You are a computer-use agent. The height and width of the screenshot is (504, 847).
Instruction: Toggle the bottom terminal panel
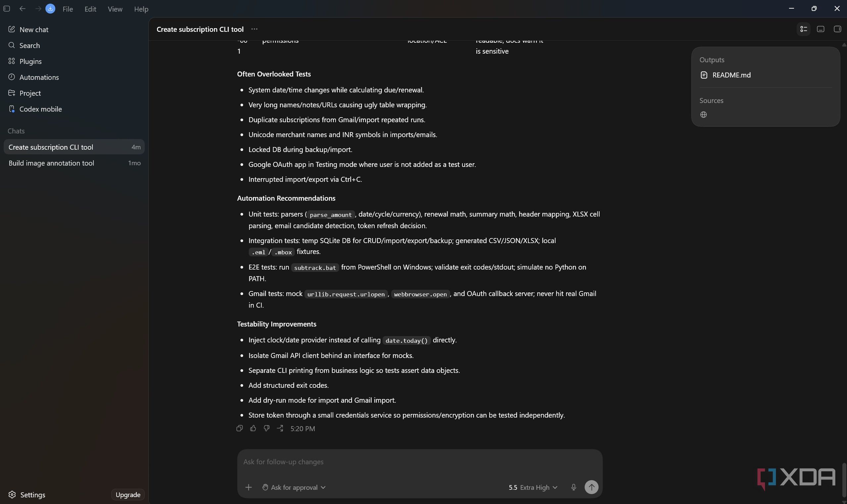[821, 29]
